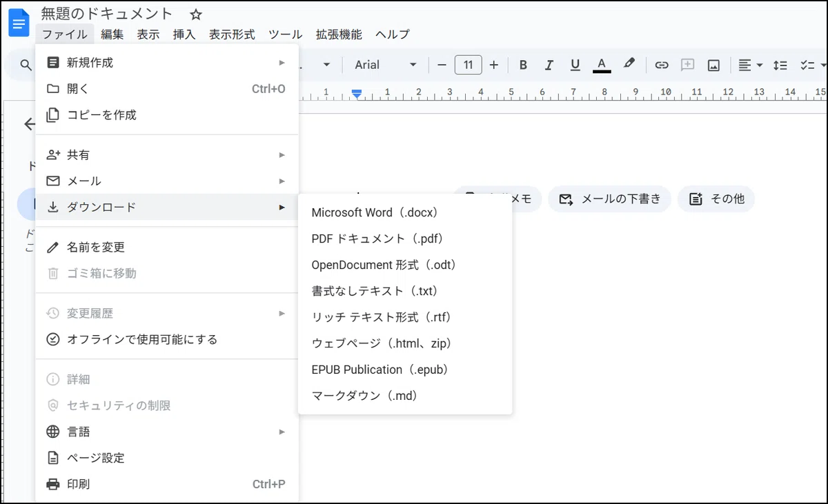This screenshot has width=828, height=504.
Task: Expand the 新規作成 submenu
Action: (x=167, y=63)
